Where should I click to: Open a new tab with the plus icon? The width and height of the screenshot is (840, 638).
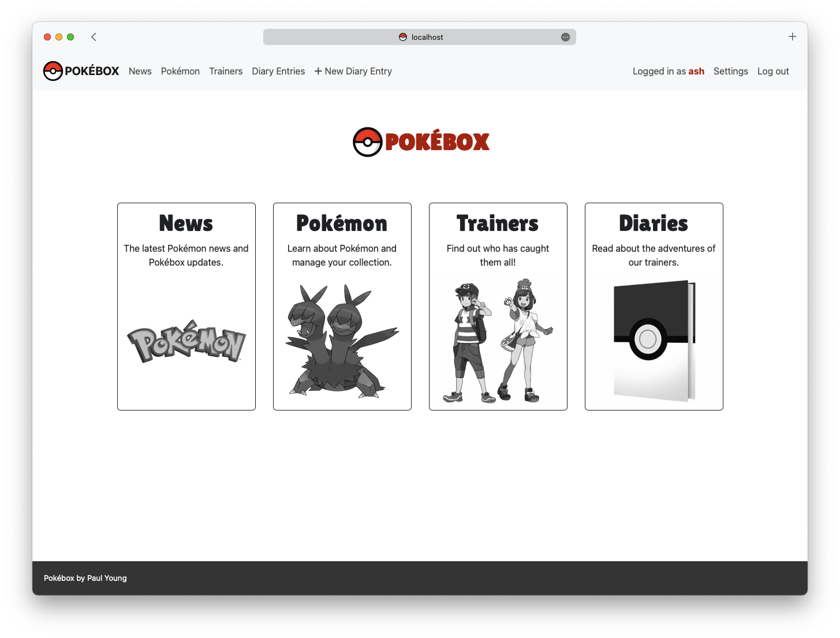(x=792, y=36)
